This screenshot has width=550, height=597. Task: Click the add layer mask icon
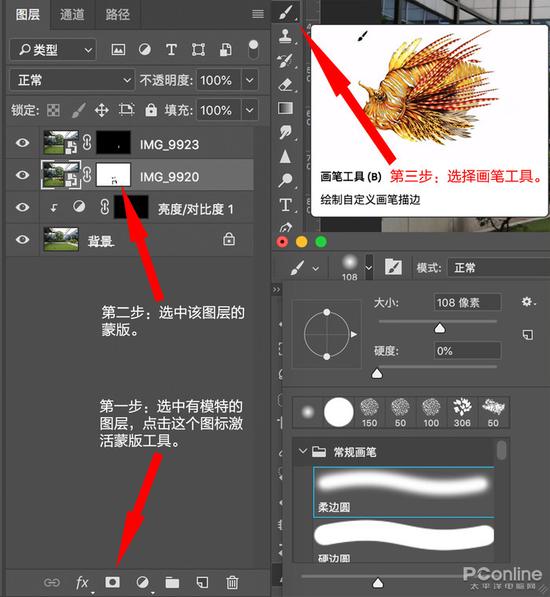tap(112, 582)
